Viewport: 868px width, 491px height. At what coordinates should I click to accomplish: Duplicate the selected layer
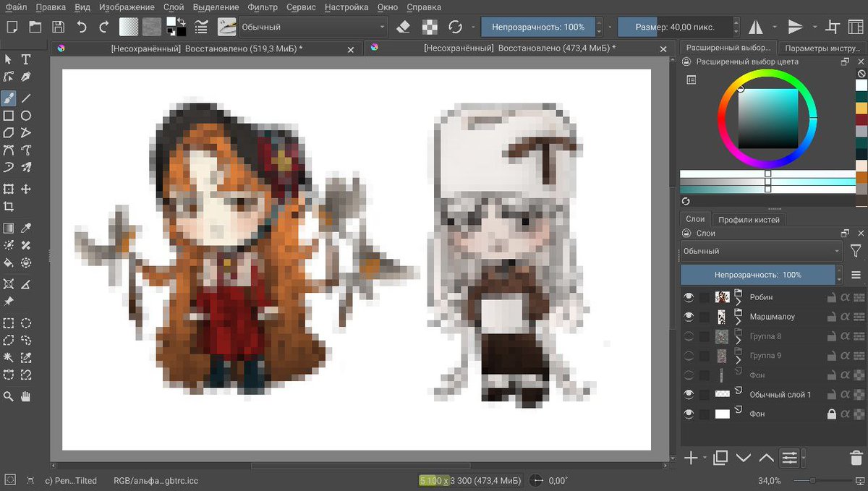coord(720,458)
